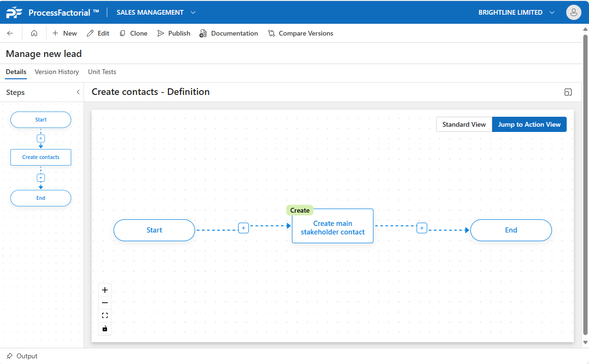Screen dimensions: 589x364
Task: Collapse the Steps panel
Action: pyautogui.click(x=78, y=93)
